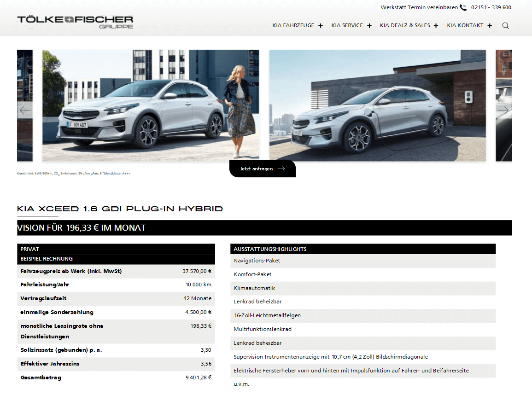Click the PRIVAT table header
This screenshot has width=532, height=395.
pos(116,249)
